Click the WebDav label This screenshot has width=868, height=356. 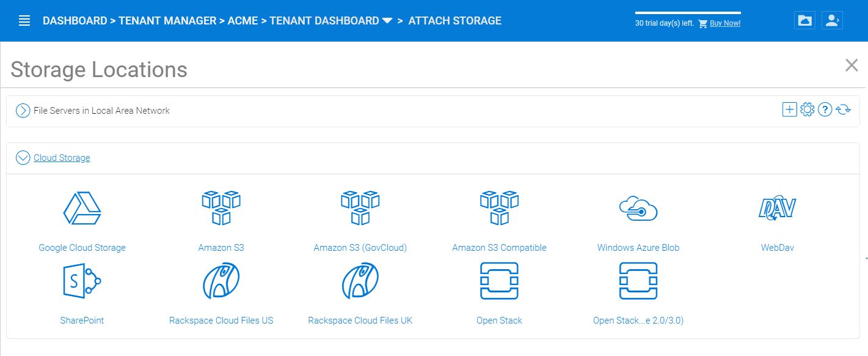click(778, 248)
